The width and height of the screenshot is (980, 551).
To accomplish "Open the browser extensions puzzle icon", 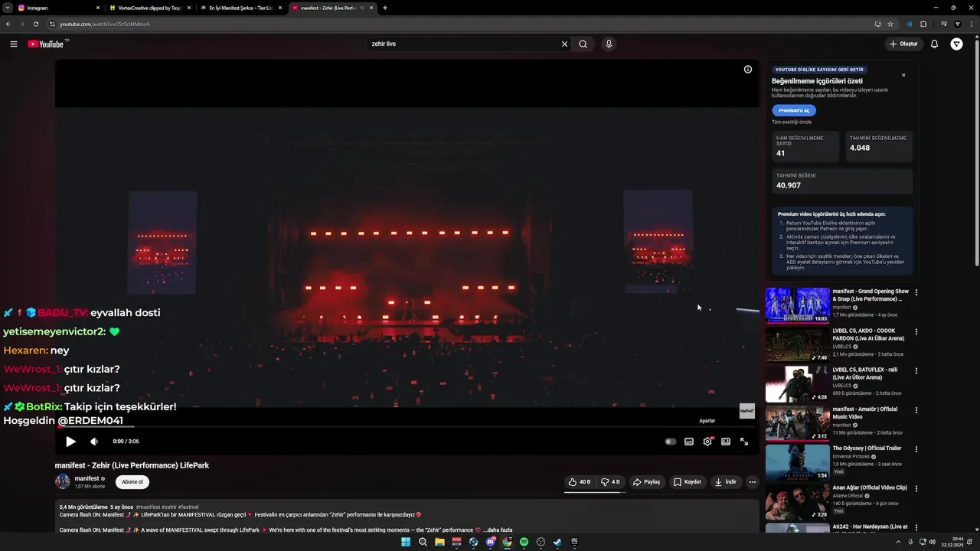I will 923,24.
